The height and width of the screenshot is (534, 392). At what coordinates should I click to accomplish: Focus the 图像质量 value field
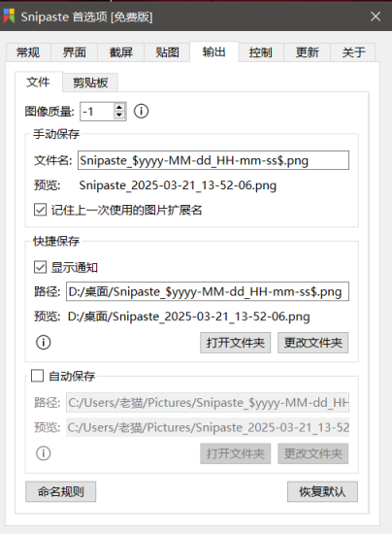pyautogui.click(x=97, y=112)
